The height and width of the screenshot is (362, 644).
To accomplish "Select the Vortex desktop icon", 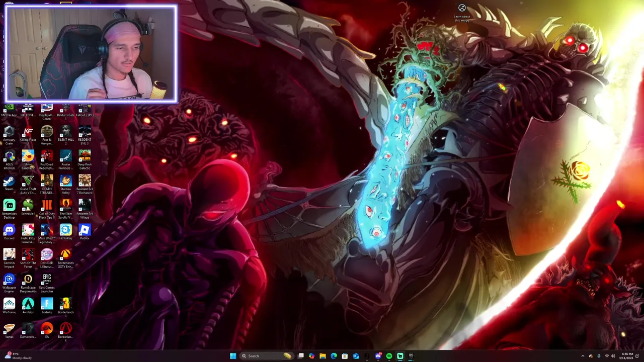I will (9, 331).
